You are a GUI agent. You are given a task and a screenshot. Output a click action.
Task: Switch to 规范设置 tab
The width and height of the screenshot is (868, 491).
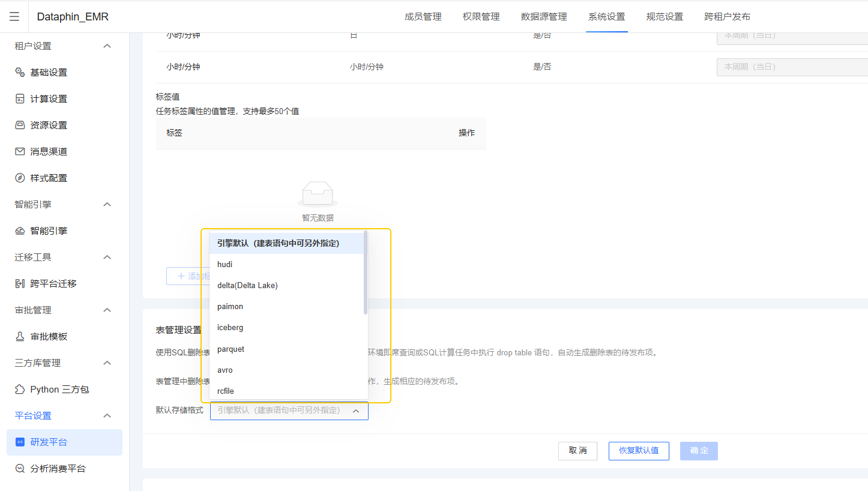665,17
